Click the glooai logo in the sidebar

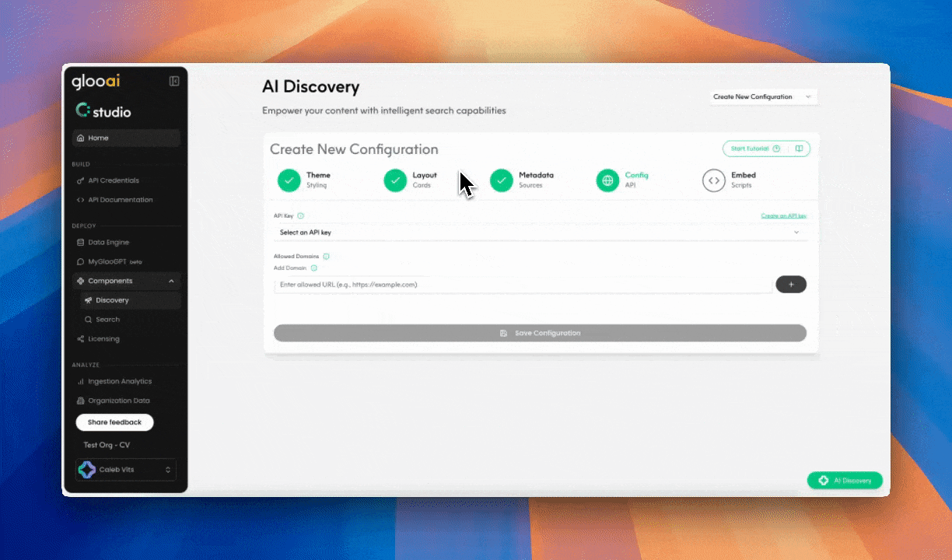pyautogui.click(x=96, y=82)
